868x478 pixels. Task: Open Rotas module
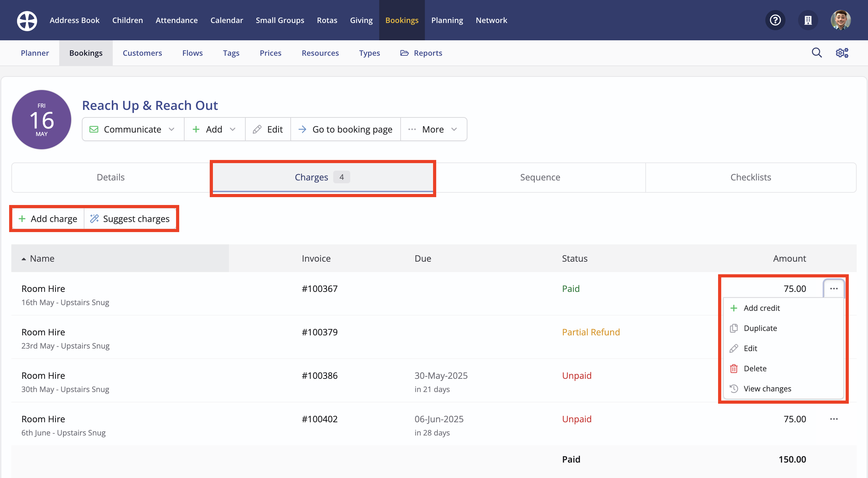[x=327, y=20]
